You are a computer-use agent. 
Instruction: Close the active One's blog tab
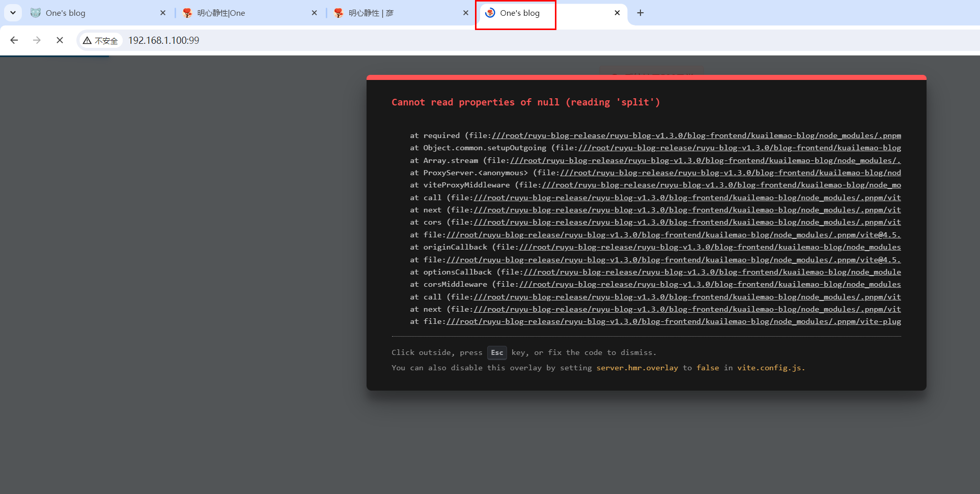coord(617,13)
